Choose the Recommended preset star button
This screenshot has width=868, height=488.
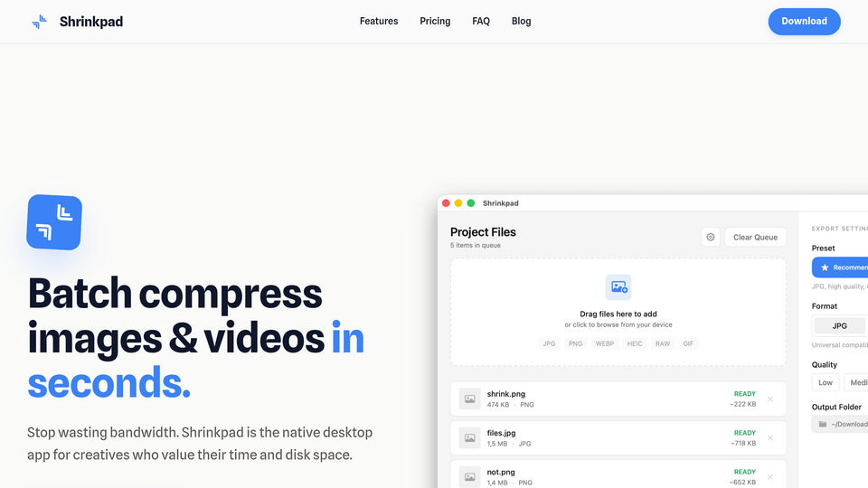pyautogui.click(x=840, y=267)
